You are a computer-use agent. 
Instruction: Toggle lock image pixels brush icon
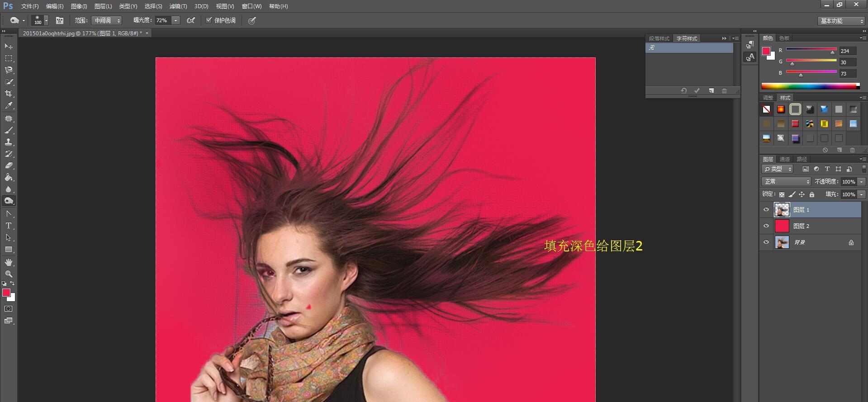point(792,194)
